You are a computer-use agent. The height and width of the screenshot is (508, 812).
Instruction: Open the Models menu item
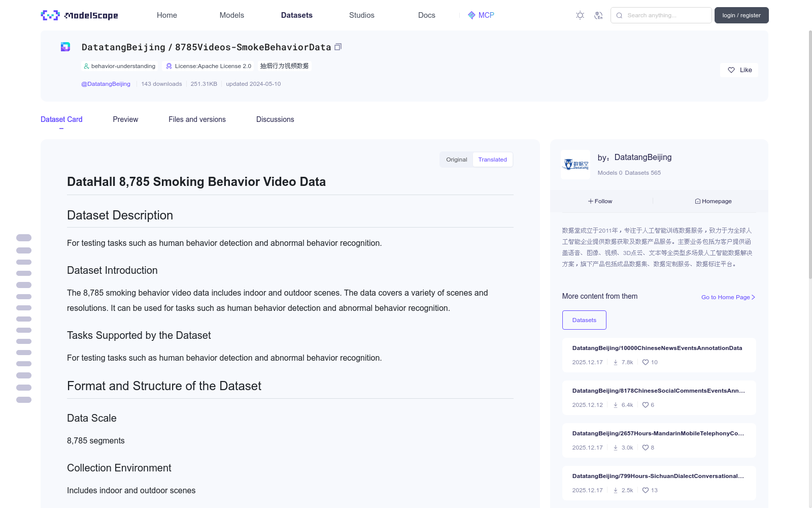pyautogui.click(x=232, y=15)
